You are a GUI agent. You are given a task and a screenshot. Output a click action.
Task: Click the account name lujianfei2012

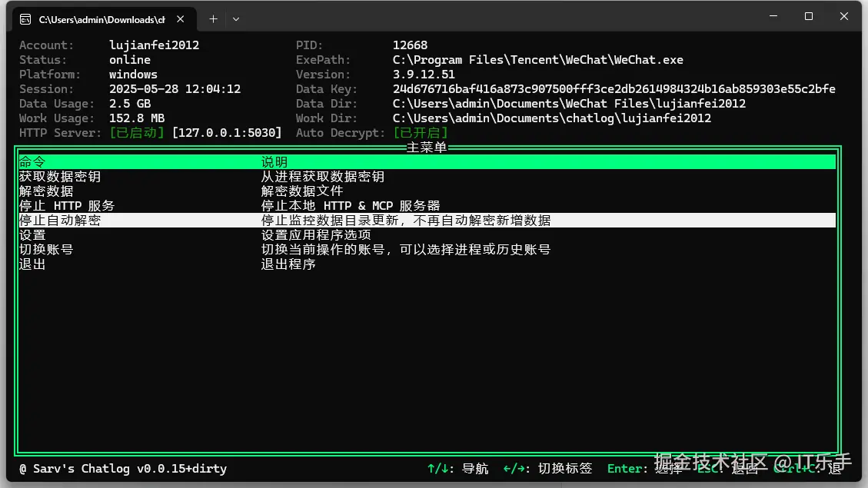tap(154, 45)
